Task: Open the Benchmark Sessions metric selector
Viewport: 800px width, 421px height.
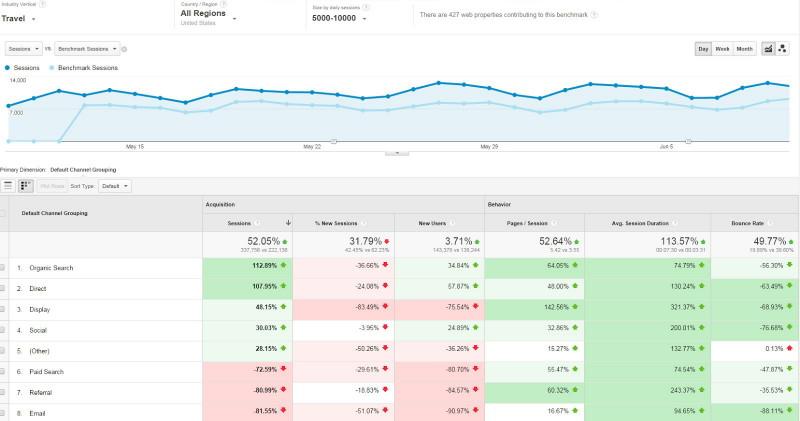Action: [x=89, y=48]
